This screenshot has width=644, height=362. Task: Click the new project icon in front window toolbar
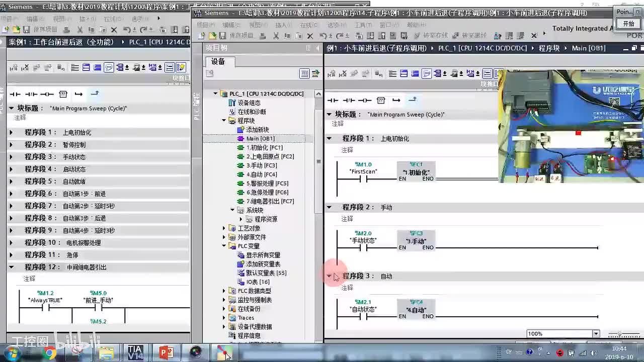click(202, 36)
